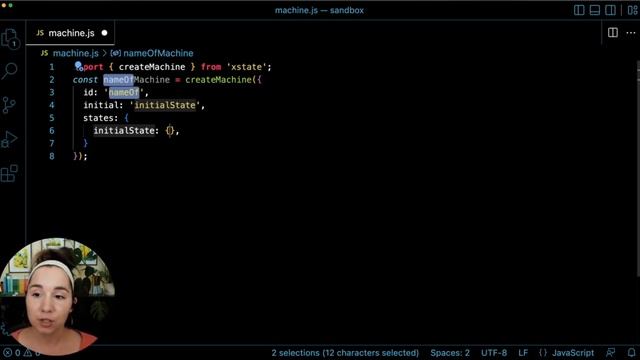Click line number 1 in the gutter
Image resolution: width=640 pixels, height=360 pixels.
point(52,67)
